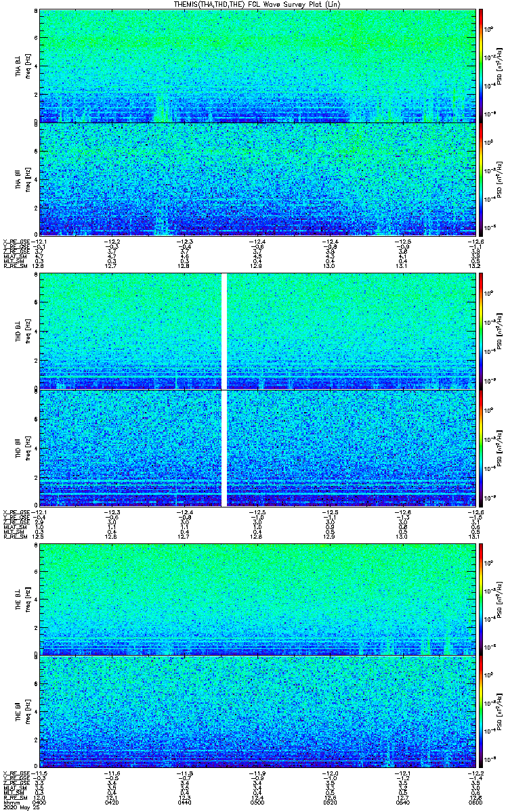Click the 0500 time tick label
Image resolution: width=508 pixels, height=812 pixels.
[257, 802]
